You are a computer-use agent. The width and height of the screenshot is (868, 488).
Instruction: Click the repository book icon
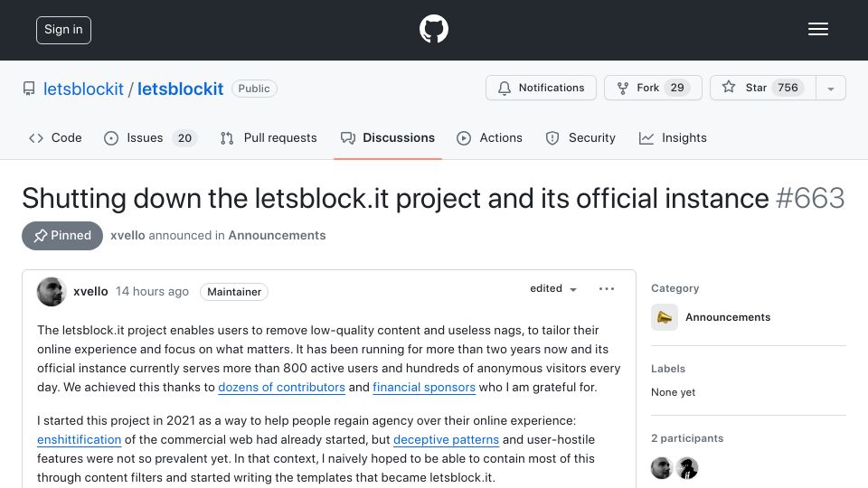coord(29,89)
